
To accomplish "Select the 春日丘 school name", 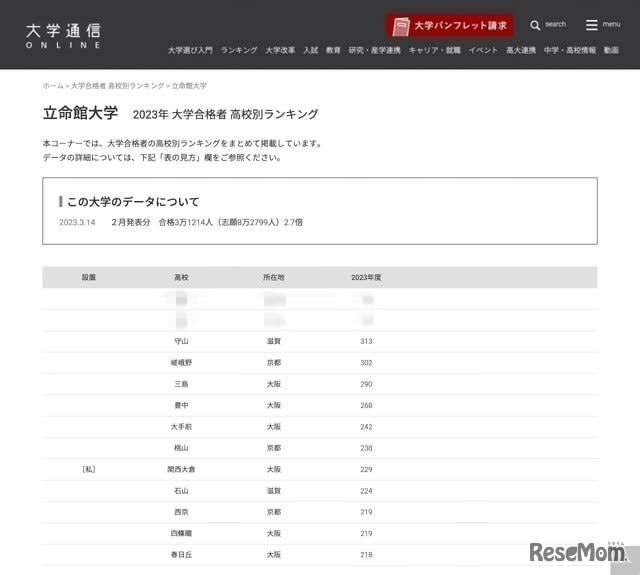I will pos(181,555).
